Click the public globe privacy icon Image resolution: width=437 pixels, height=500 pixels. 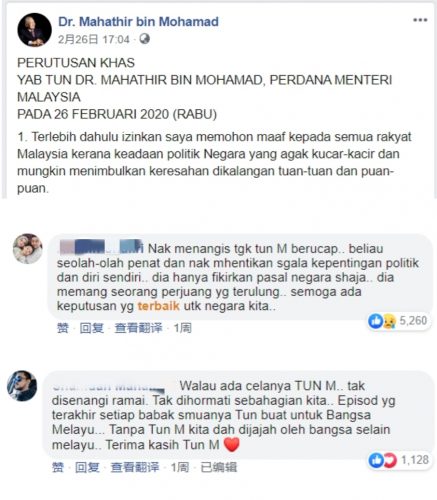(144, 39)
